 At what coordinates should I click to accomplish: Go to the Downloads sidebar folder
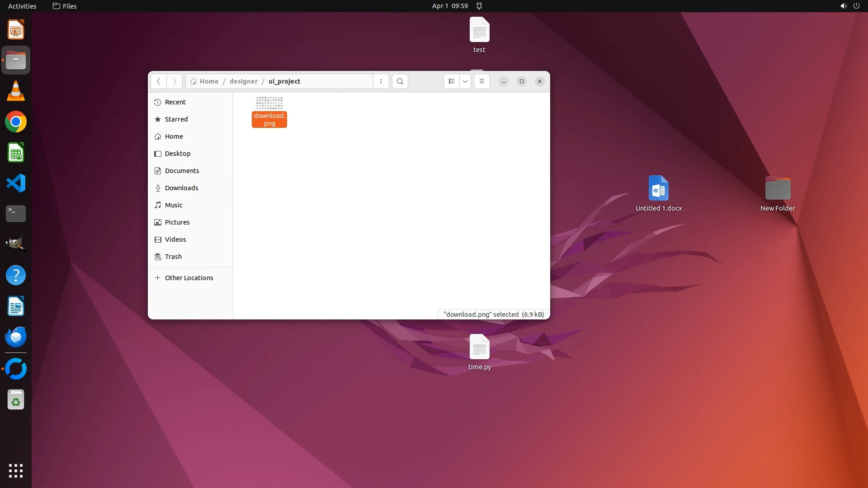coord(181,188)
